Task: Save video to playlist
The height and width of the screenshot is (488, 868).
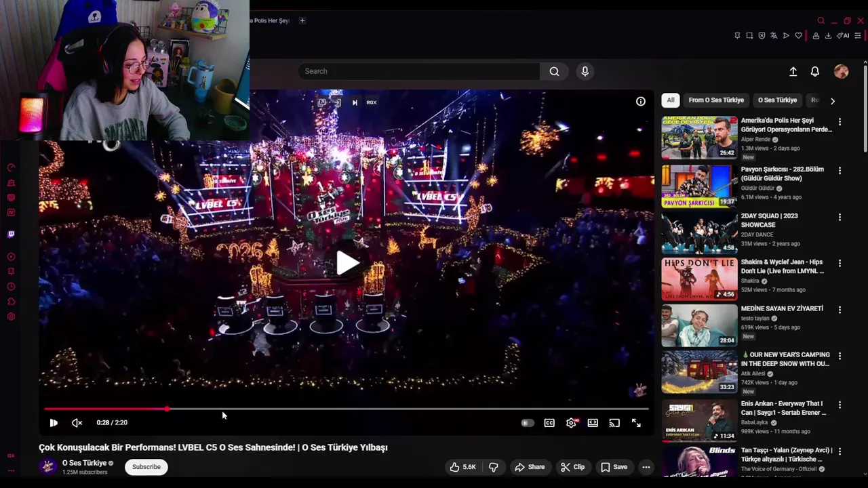Action: coord(614,467)
